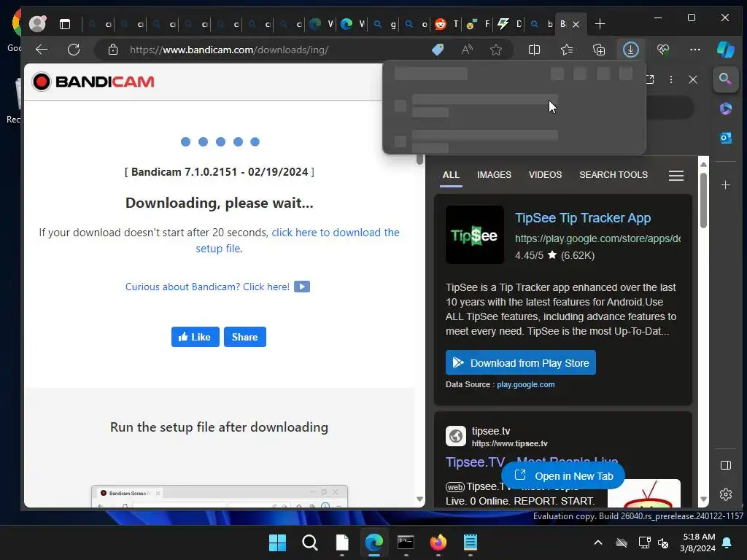Focus the address bar showing bandicam.com URL
This screenshot has width=747, height=560.
click(x=228, y=50)
